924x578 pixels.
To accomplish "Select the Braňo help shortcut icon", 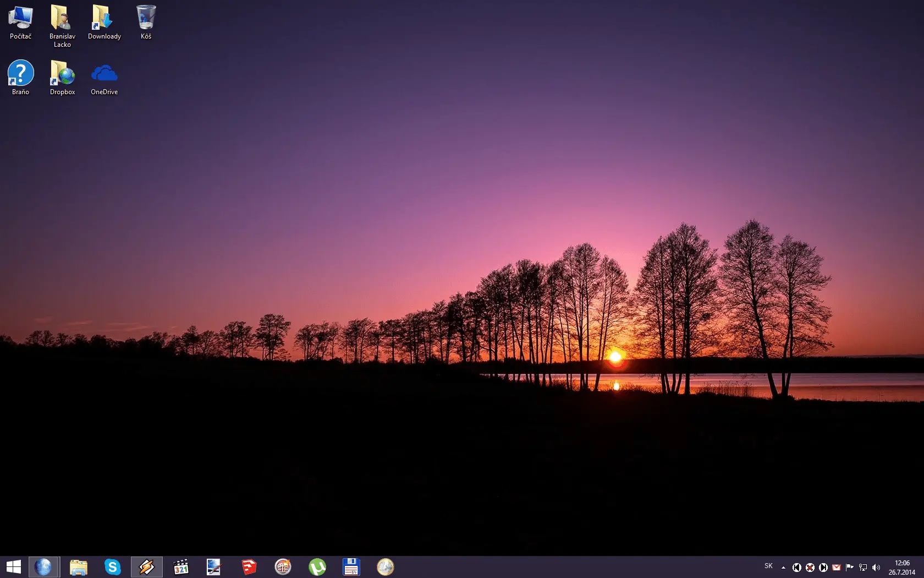I will 20,78.
